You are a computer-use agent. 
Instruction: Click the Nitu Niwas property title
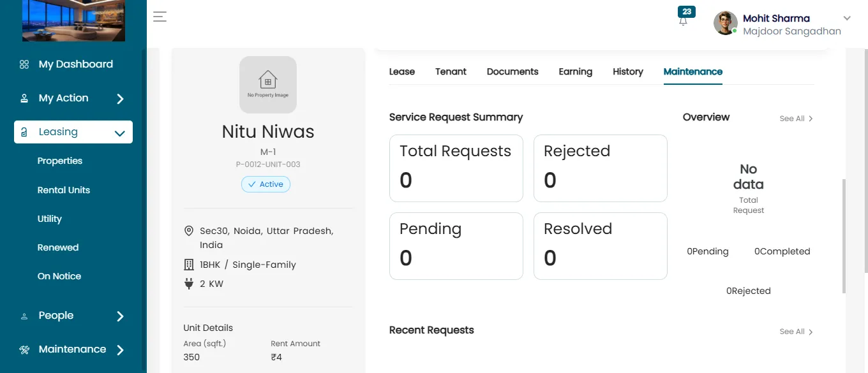click(x=268, y=132)
